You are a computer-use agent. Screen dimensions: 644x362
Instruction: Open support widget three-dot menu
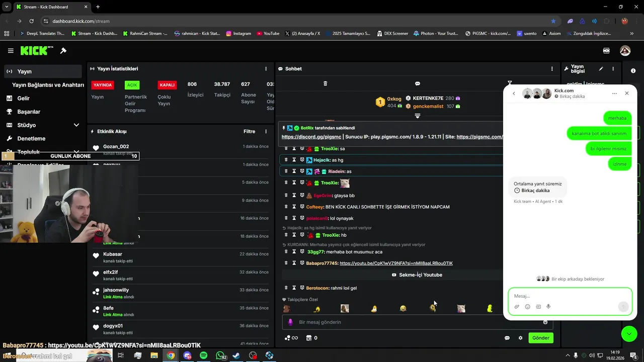tap(614, 94)
